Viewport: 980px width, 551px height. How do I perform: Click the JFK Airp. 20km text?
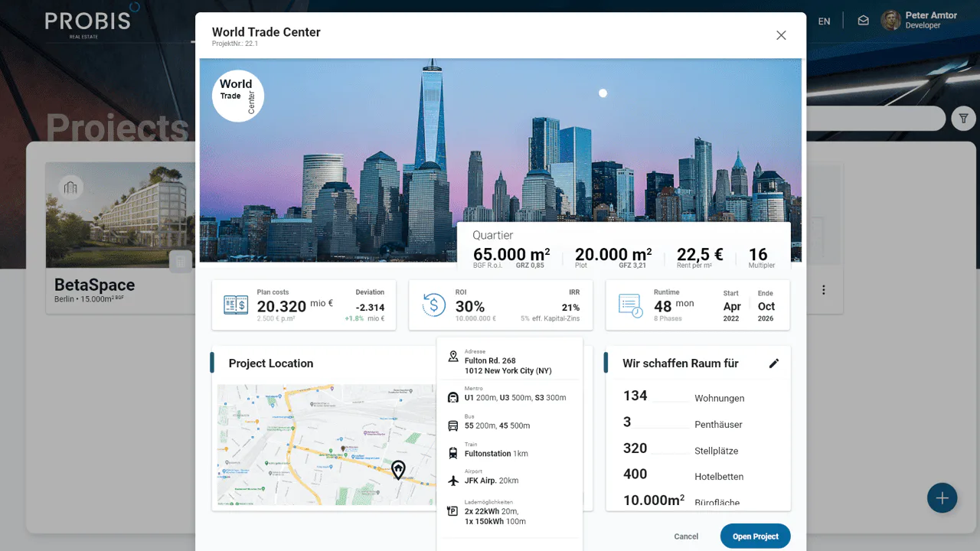[x=492, y=481]
